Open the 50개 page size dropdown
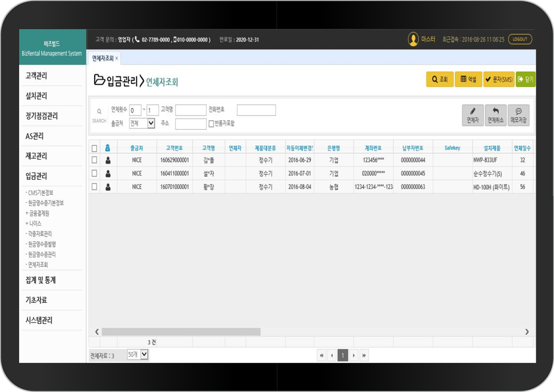 138,355
